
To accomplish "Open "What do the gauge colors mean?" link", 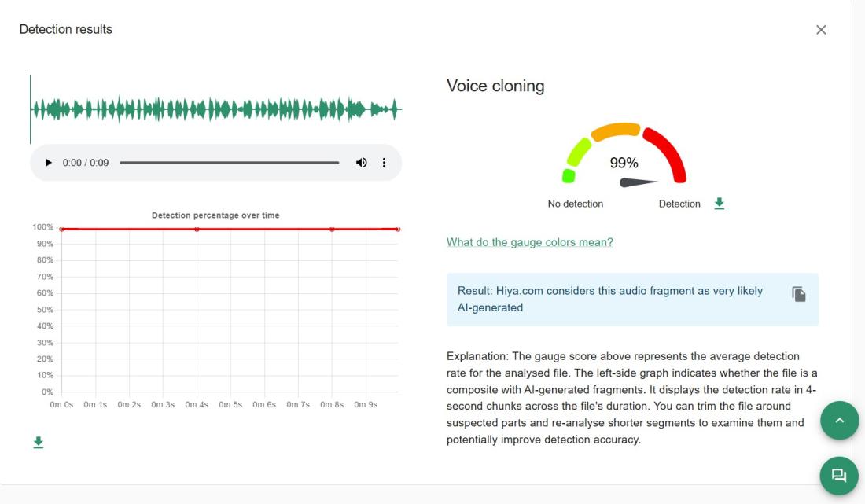I will click(529, 242).
